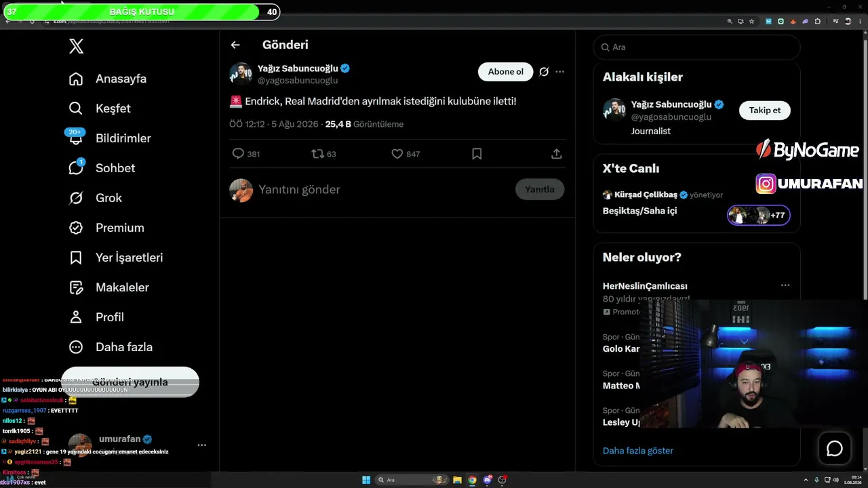The image size is (868, 488).
Task: Expand Daha fazla menu
Action: coord(111,347)
